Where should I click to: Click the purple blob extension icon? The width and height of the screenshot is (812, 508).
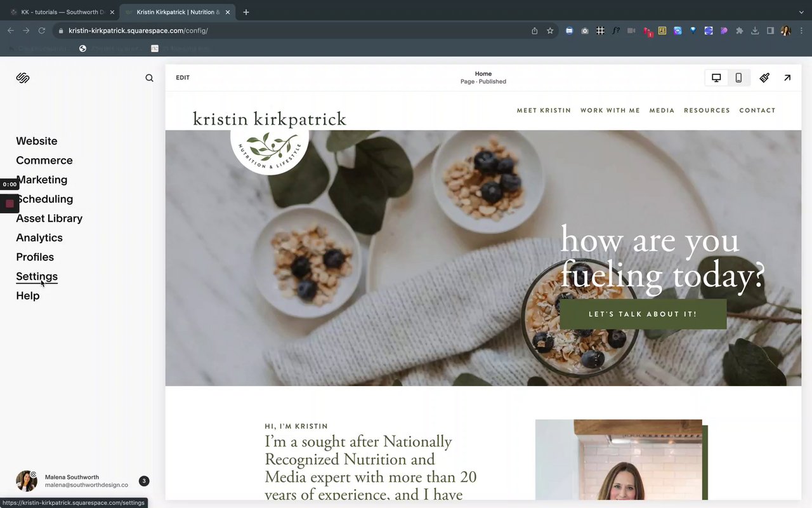[724, 30]
